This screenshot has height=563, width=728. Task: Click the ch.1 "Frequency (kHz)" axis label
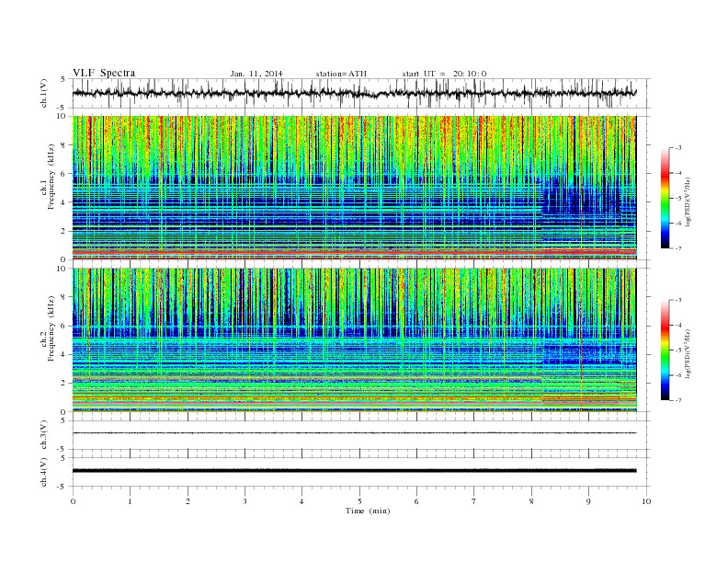(x=51, y=177)
